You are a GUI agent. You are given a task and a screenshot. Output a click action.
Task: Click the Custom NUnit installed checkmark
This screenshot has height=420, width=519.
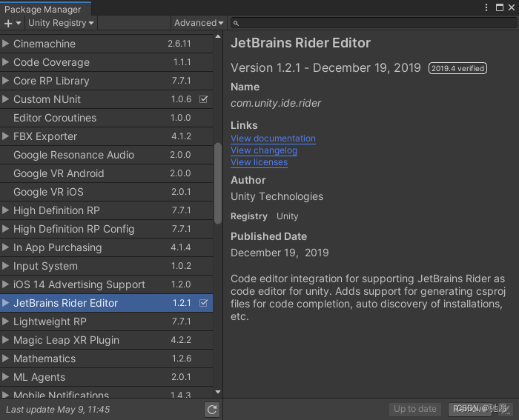point(203,99)
